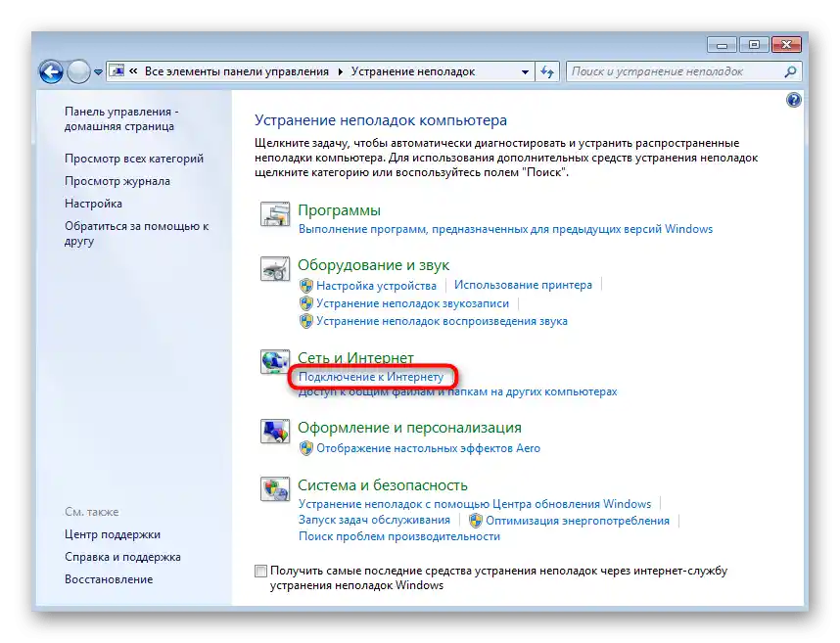This screenshot has width=840, height=643.
Task: Open the 'Сеть и Интернет' heading
Action: point(355,357)
